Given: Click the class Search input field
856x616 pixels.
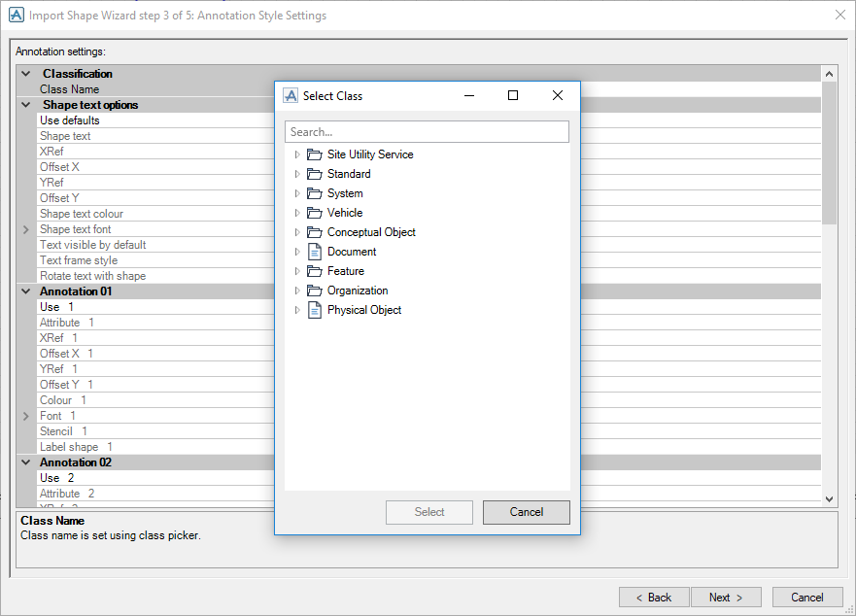Looking at the screenshot, I should click(427, 132).
